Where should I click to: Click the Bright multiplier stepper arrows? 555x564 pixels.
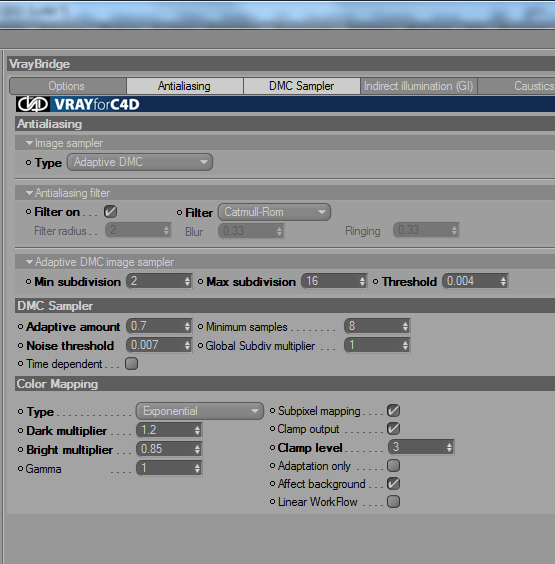[x=197, y=450]
